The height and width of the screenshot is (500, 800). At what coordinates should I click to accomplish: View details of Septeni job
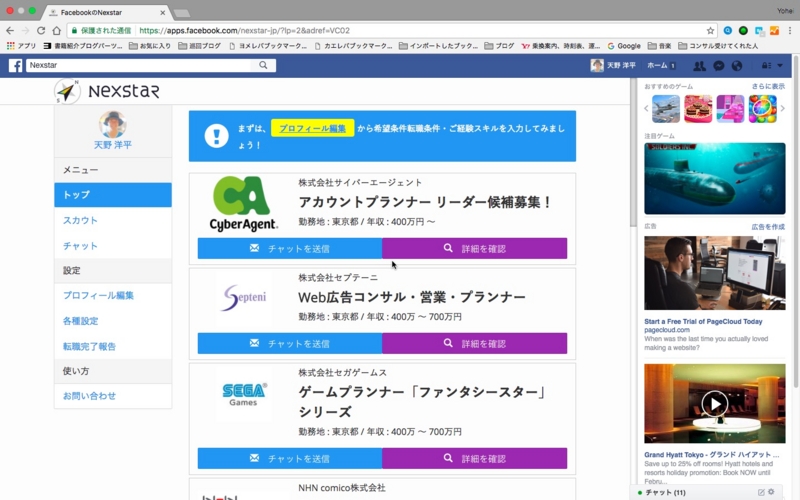coord(474,343)
